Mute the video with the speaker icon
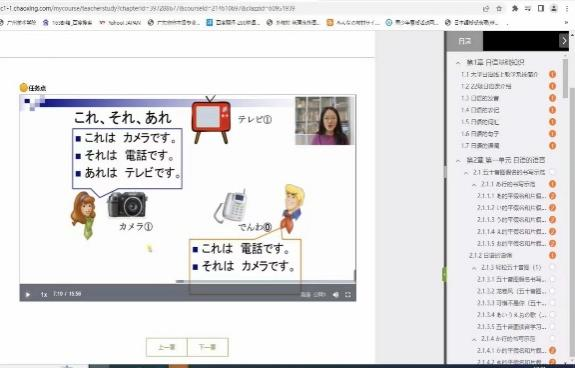Image resolution: width=575 pixels, height=368 pixels. (x=336, y=294)
